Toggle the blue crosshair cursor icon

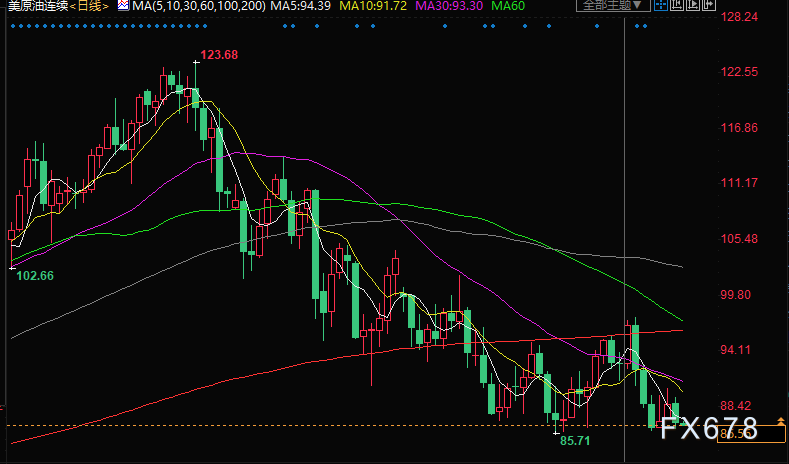tap(661, 5)
